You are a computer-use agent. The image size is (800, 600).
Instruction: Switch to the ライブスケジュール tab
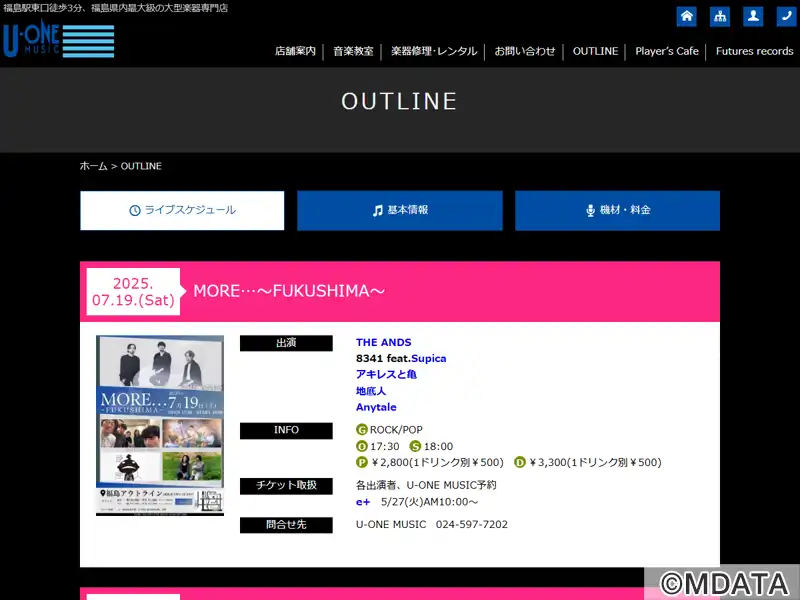[x=182, y=210]
